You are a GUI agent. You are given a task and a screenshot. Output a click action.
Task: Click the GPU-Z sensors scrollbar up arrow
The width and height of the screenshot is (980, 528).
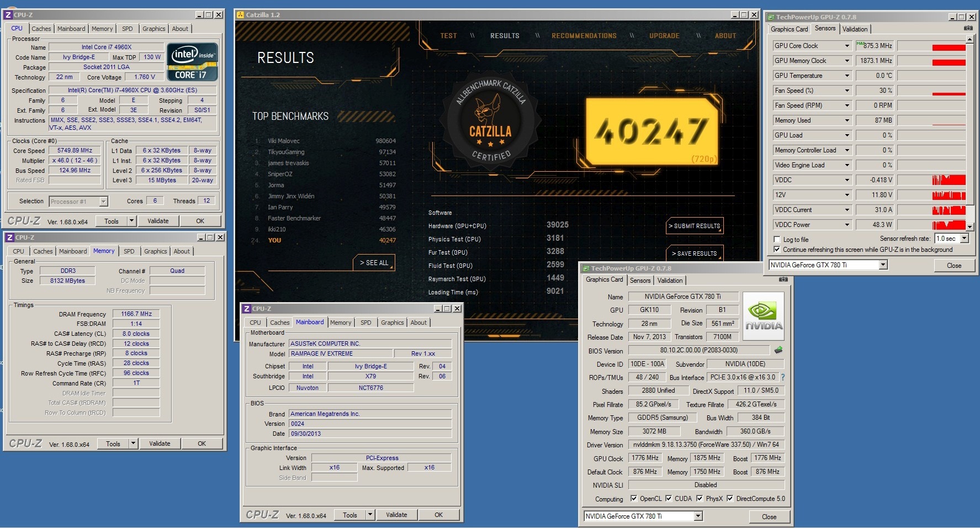970,39
